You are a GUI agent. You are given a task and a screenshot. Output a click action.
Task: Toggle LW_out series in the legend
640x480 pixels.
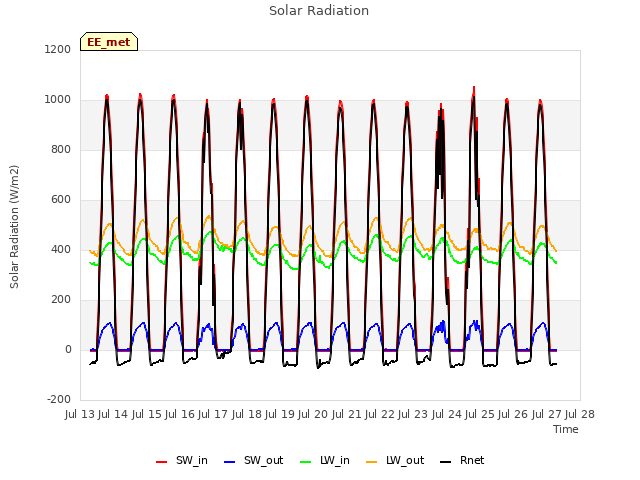click(x=395, y=460)
